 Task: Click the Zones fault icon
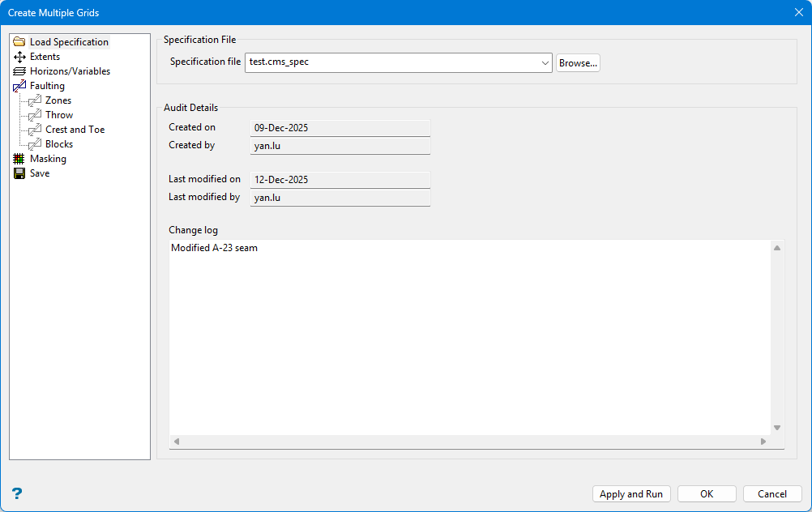[35, 100]
